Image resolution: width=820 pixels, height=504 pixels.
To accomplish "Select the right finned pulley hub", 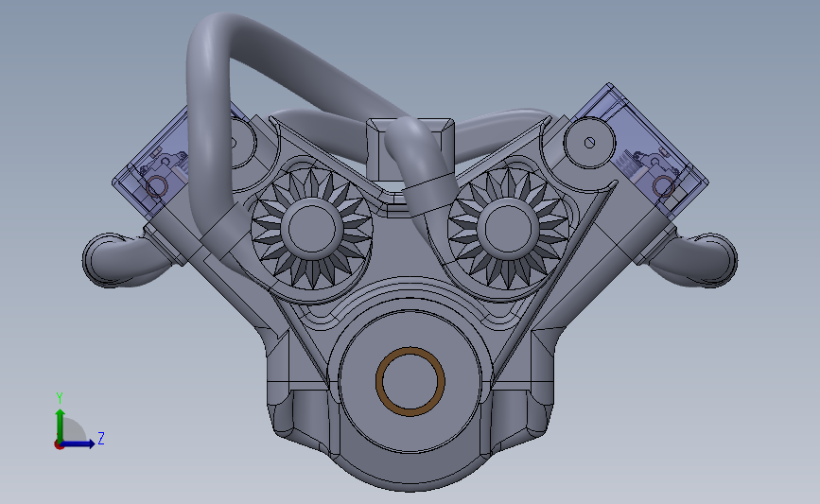I will click(x=508, y=229).
